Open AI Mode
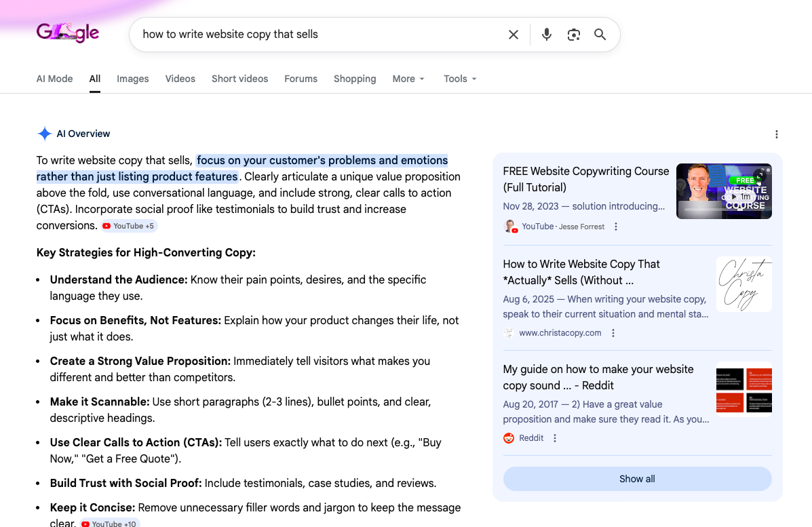The height and width of the screenshot is (527, 812). 54,79
